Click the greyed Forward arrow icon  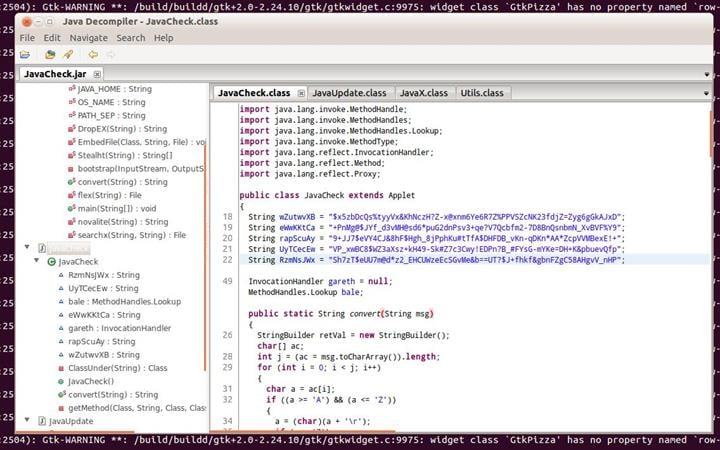[113, 54]
